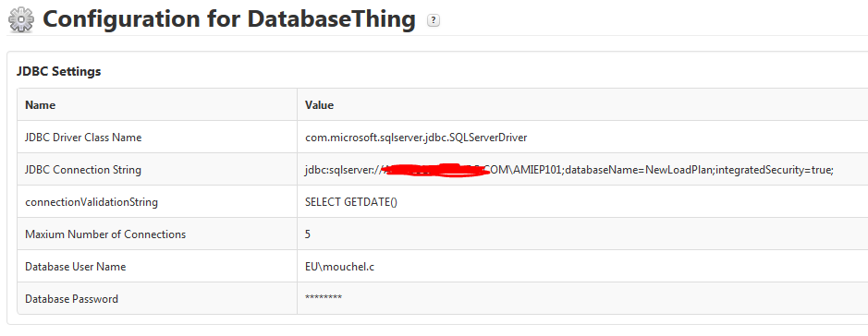Click the Value column header
This screenshot has width=868, height=336.
320,105
